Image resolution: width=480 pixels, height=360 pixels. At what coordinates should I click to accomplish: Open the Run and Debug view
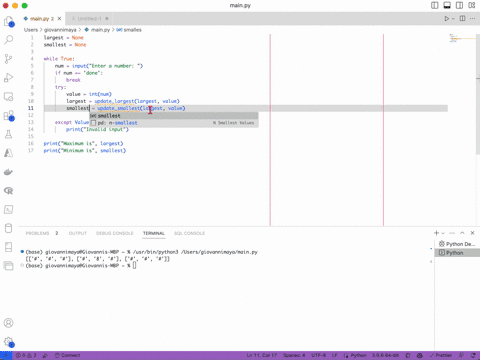pos(9,78)
